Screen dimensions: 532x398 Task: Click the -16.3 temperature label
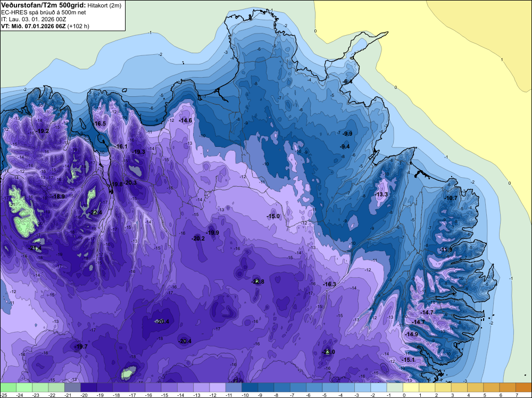click(x=329, y=284)
